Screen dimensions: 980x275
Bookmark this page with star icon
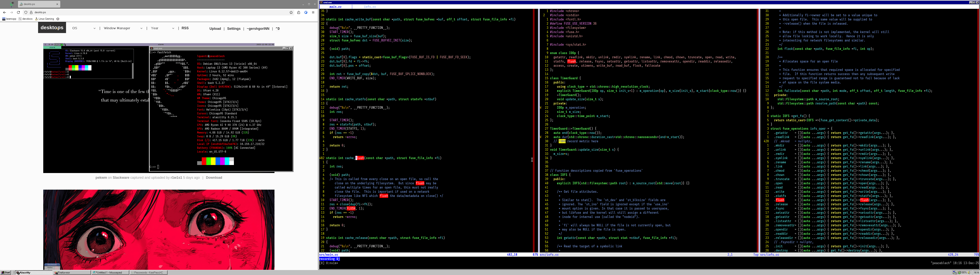click(291, 12)
